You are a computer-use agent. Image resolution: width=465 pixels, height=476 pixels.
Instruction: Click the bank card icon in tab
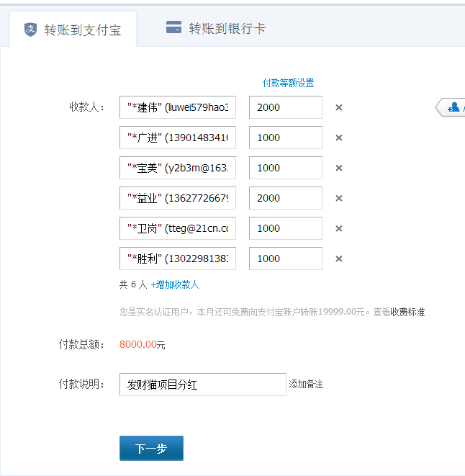(x=173, y=28)
